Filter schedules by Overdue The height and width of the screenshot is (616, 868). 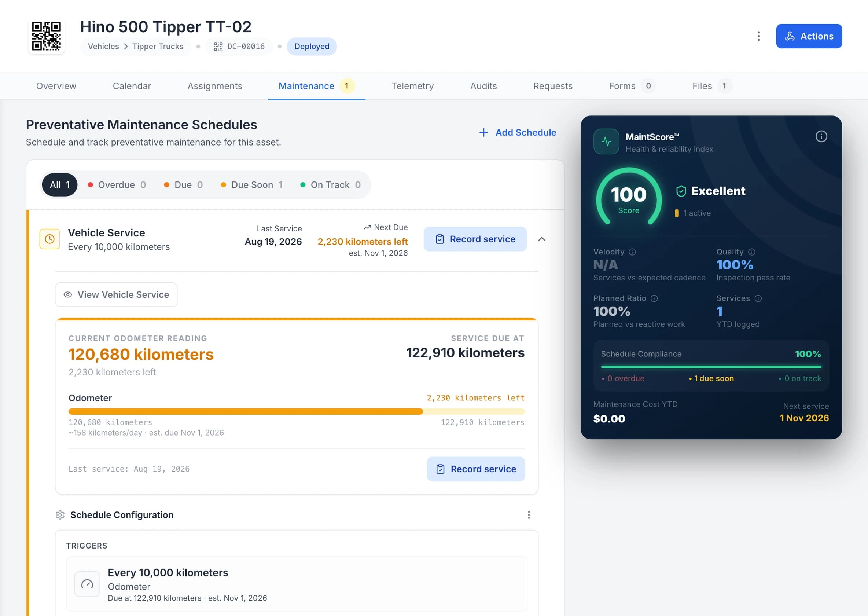117,185
